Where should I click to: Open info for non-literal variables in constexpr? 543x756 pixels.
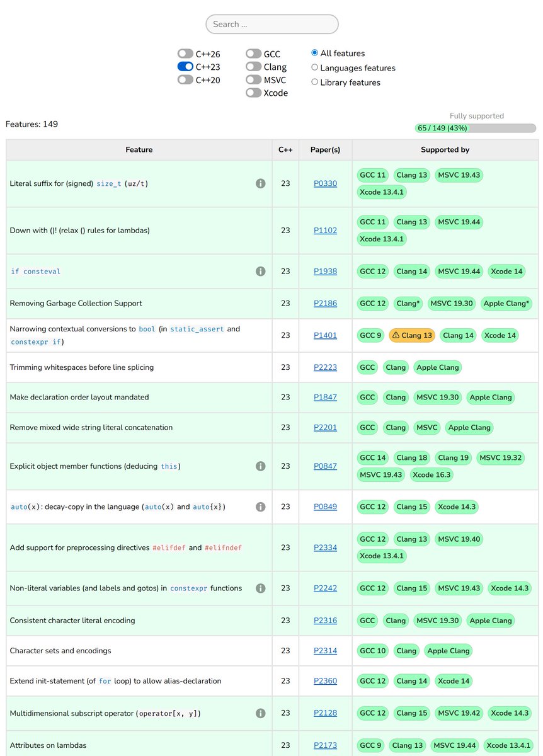click(x=260, y=588)
